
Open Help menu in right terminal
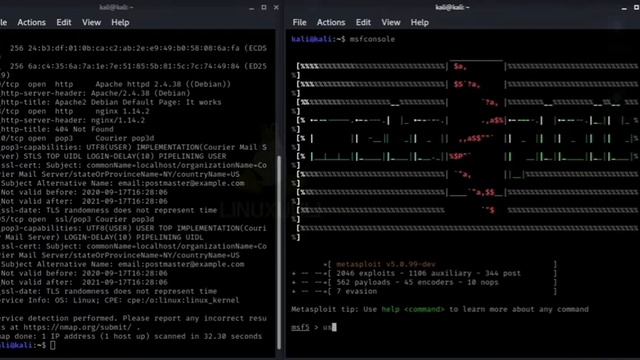pos(420,22)
